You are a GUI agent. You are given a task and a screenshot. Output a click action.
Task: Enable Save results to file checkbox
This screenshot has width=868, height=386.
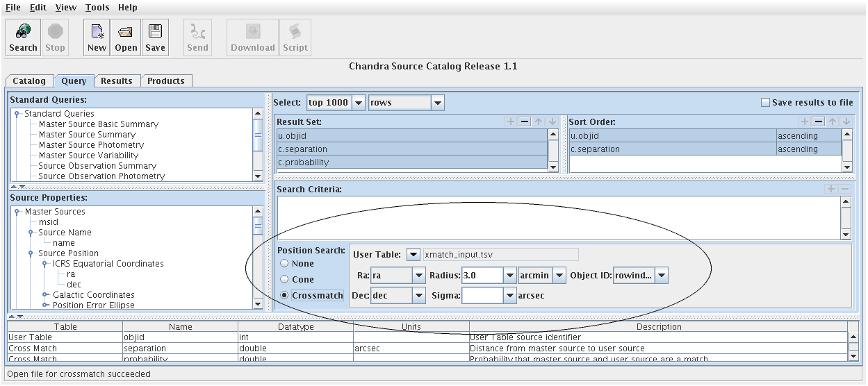pos(765,103)
